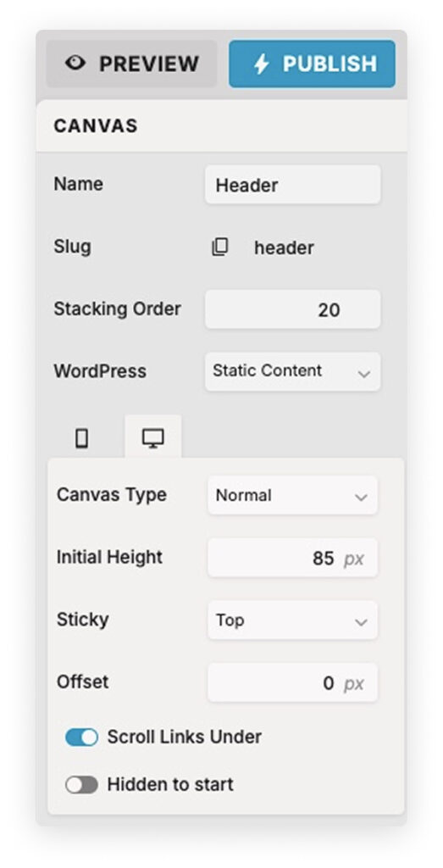The width and height of the screenshot is (443, 868).
Task: Click the Preview button
Action: [131, 64]
